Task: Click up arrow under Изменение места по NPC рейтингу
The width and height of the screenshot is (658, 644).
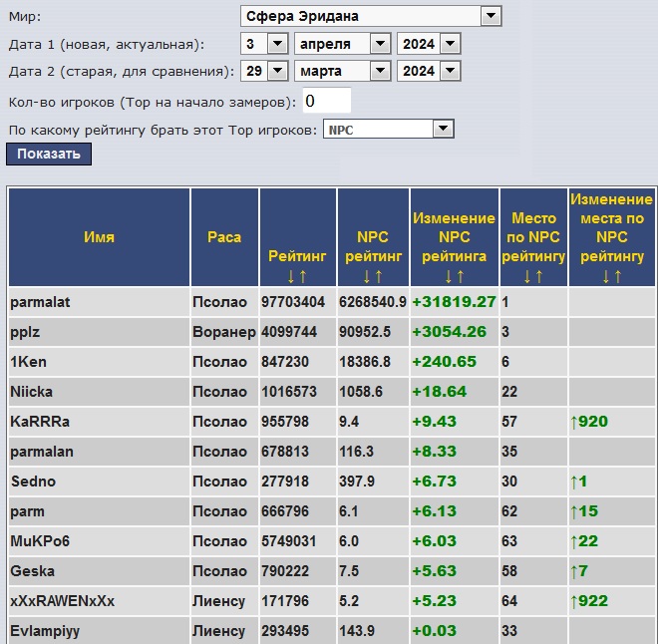Action: (618, 276)
